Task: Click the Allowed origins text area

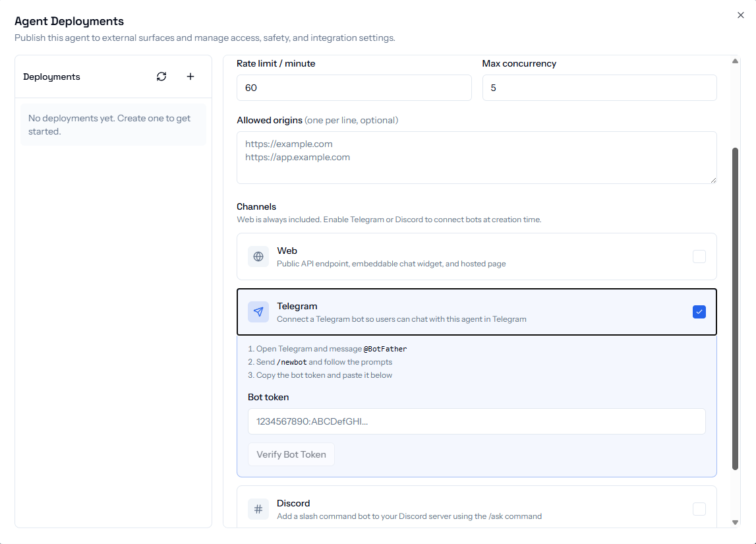Action: [x=476, y=158]
